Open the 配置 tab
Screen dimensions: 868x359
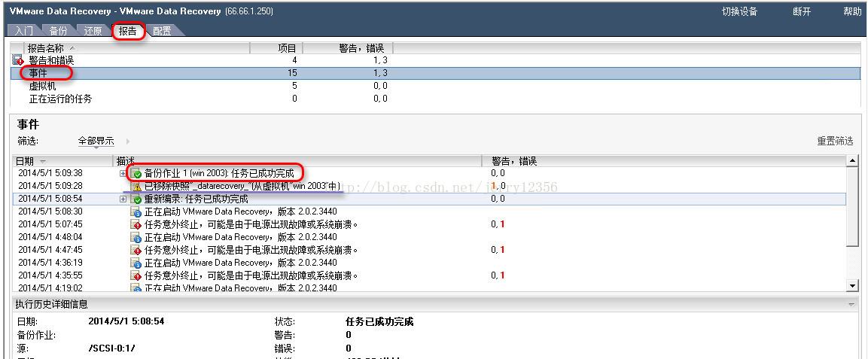pyautogui.click(x=162, y=31)
